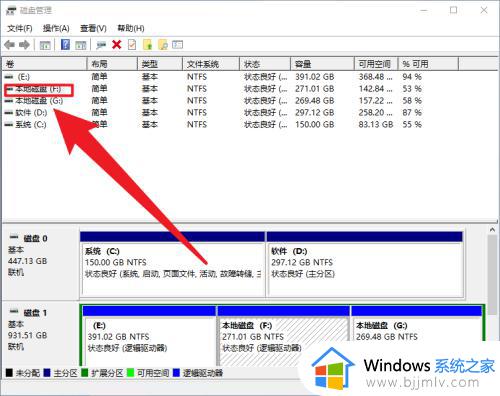Open the 文件(F) menu
Image resolution: width=500 pixels, height=396 pixels.
pos(20,29)
